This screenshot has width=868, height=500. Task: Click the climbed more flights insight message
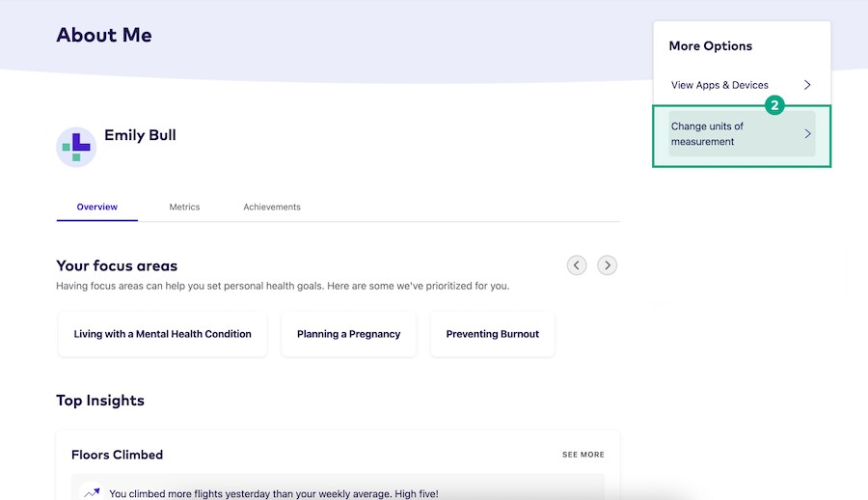[x=273, y=493]
